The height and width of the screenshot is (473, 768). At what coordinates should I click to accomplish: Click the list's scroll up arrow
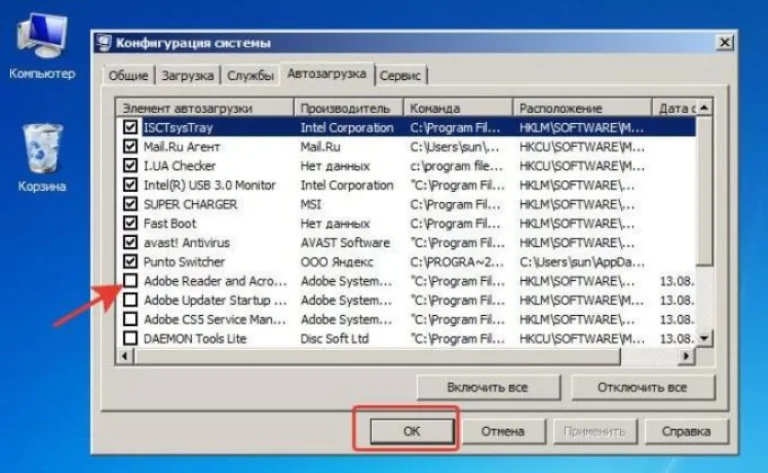[704, 107]
